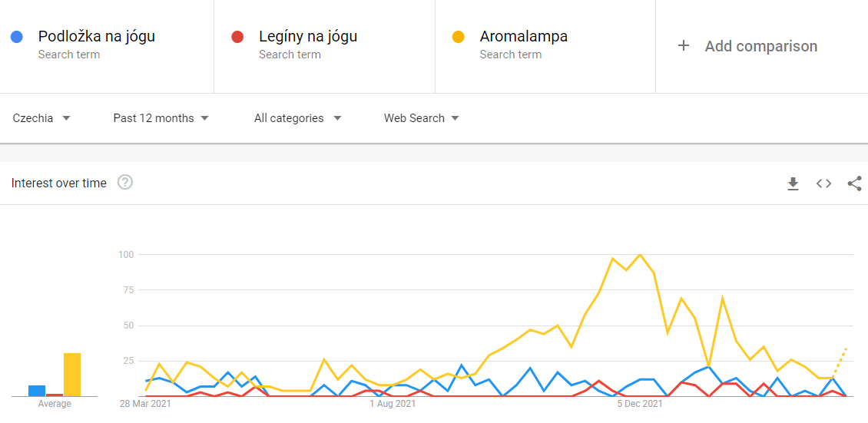
Task: Open the All categories dropdown
Action: coord(297,118)
